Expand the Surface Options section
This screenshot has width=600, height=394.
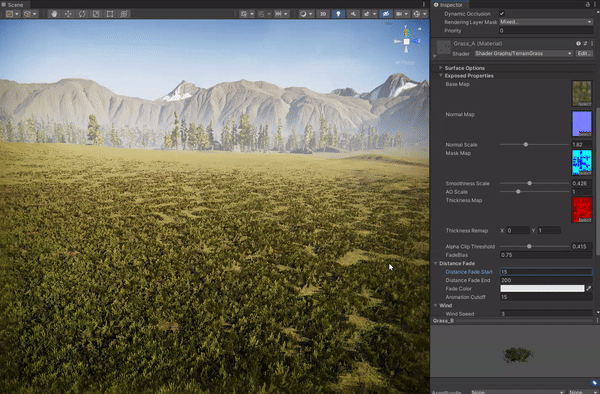click(x=464, y=68)
